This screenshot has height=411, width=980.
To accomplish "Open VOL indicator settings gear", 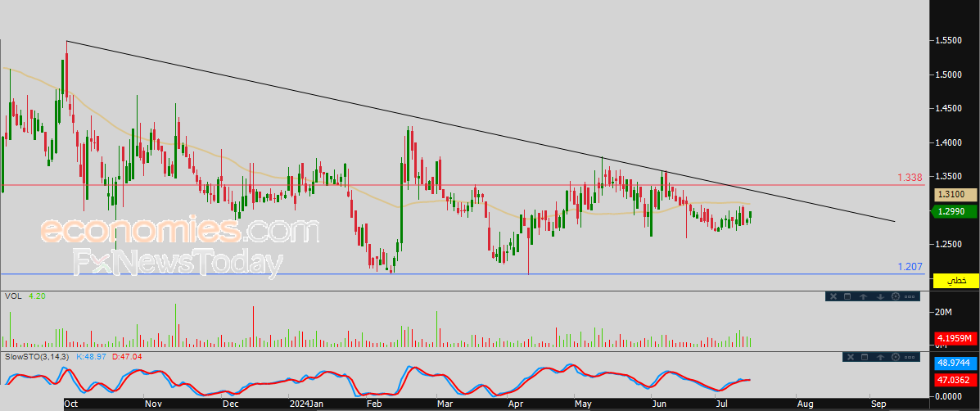I will click(895, 296).
